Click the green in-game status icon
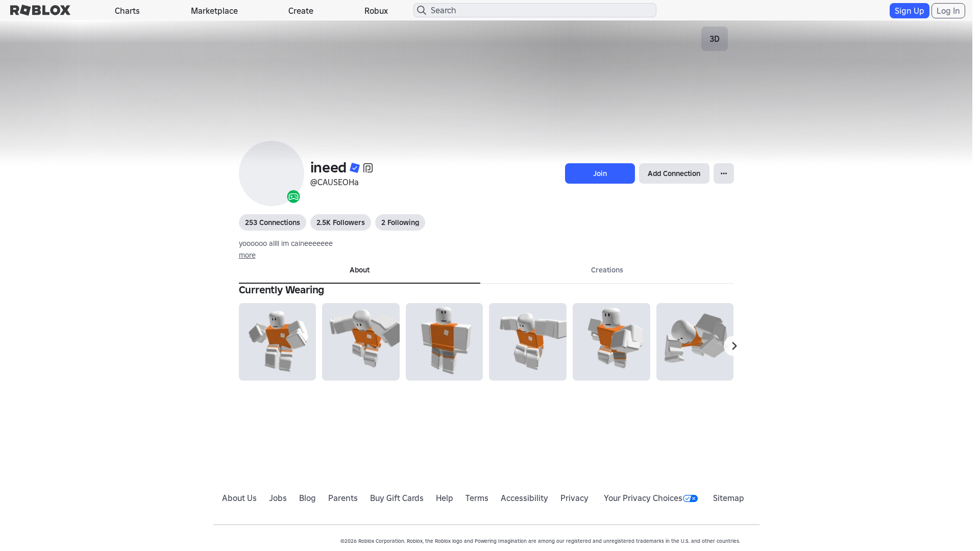980x551 pixels. [x=293, y=196]
